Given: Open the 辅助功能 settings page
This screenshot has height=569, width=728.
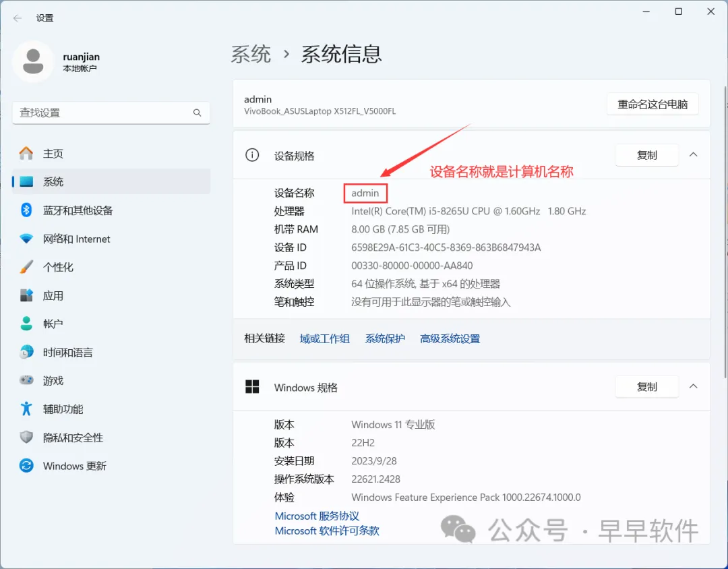Looking at the screenshot, I should [111, 409].
